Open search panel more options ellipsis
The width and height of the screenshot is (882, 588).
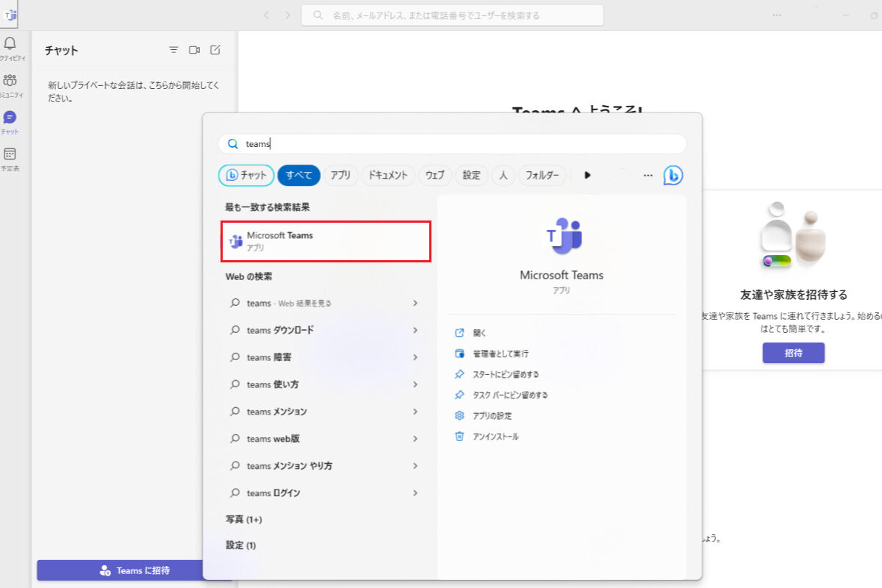(x=648, y=175)
